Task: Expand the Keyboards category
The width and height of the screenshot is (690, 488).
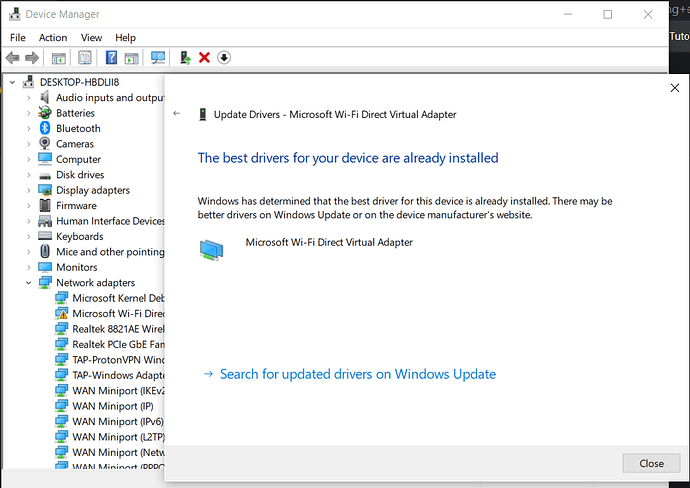Action: pos(29,236)
